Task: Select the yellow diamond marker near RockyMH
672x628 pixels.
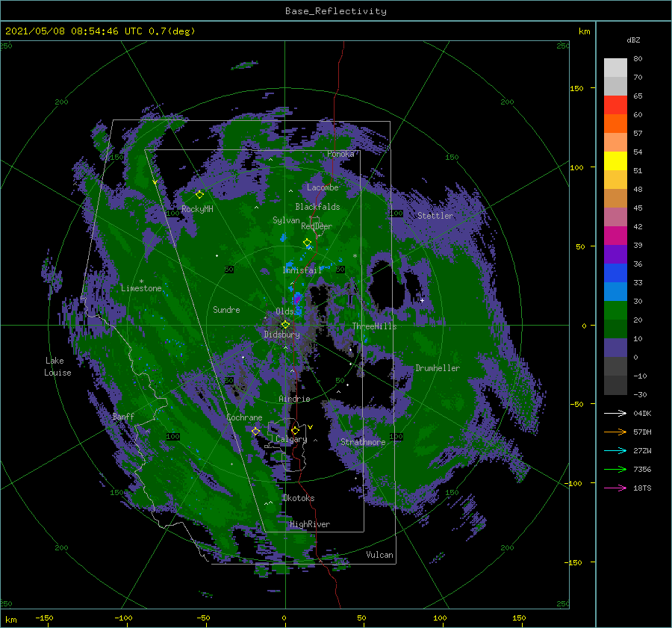Action: pyautogui.click(x=199, y=195)
